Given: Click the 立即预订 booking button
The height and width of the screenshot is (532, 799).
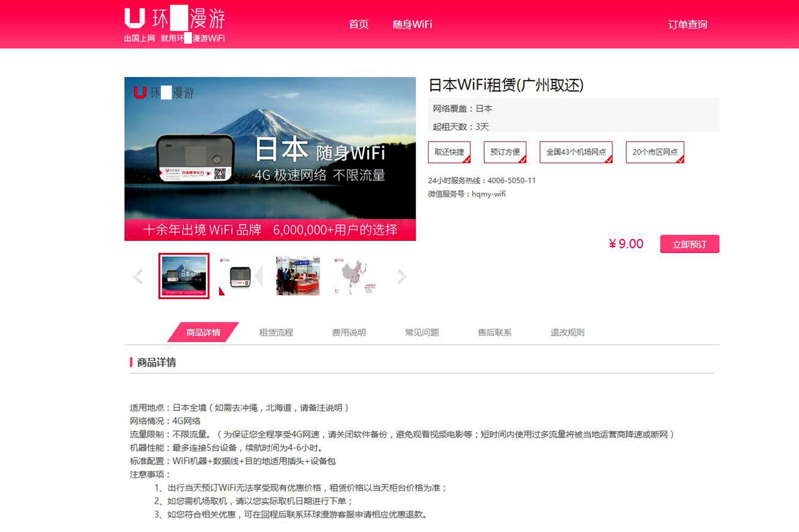Looking at the screenshot, I should (689, 244).
